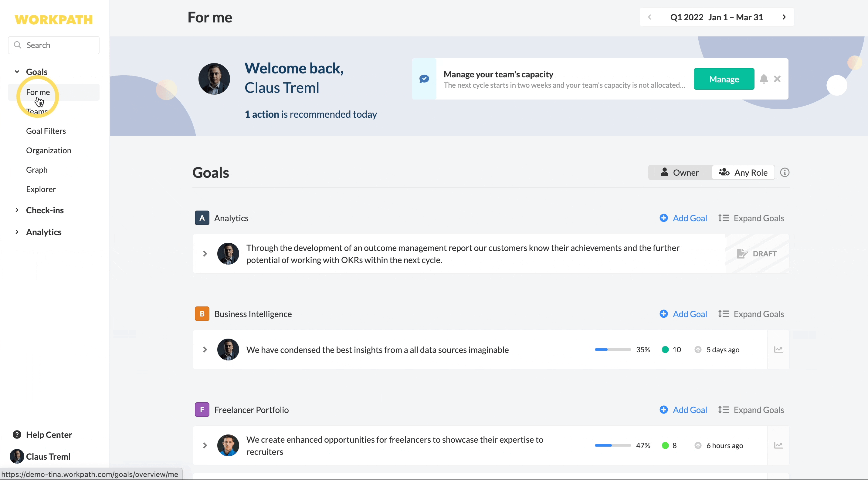This screenshot has width=868, height=480.
Task: Go to the previous cycle arrow
Action: click(x=650, y=17)
